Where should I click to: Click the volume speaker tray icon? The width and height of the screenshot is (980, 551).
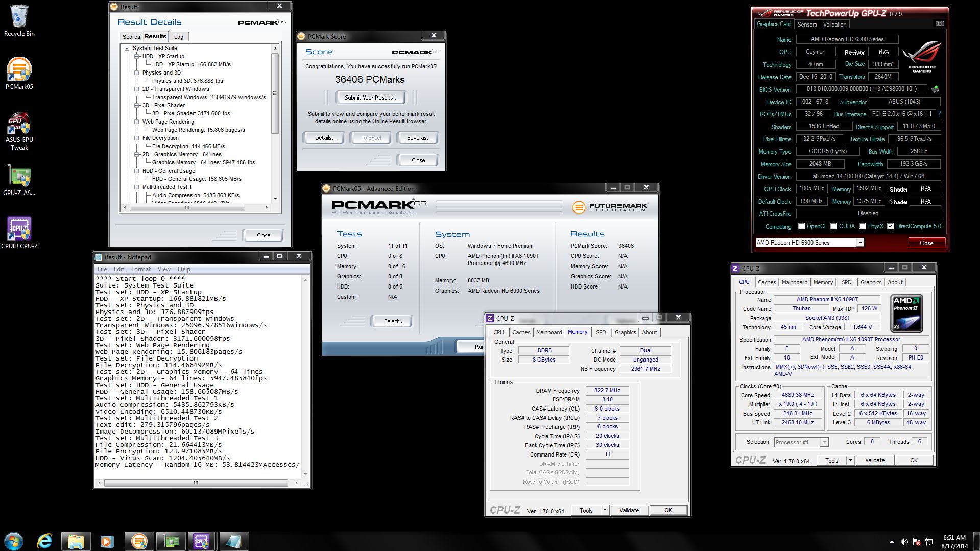[904, 542]
